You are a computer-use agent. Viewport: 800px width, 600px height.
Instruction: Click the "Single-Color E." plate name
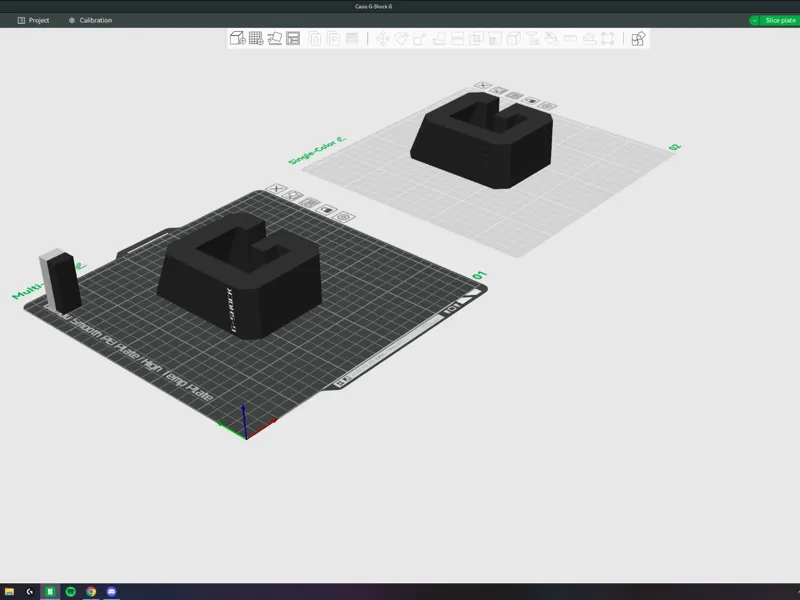pyautogui.click(x=317, y=150)
